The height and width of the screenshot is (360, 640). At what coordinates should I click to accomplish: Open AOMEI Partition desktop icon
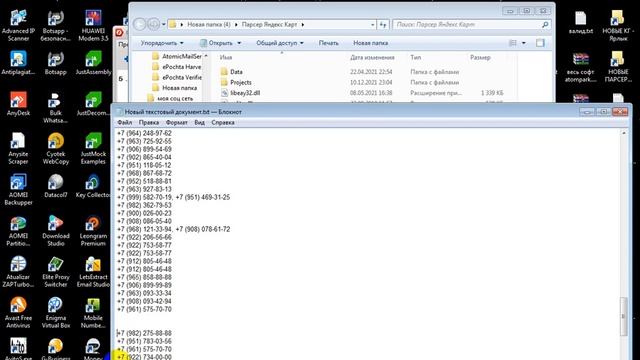point(18,231)
